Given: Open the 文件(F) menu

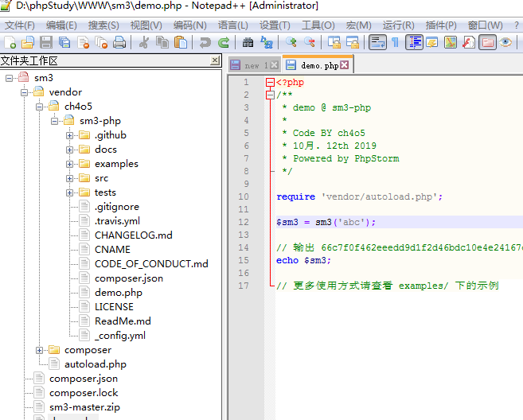Looking at the screenshot, I should [20, 25].
